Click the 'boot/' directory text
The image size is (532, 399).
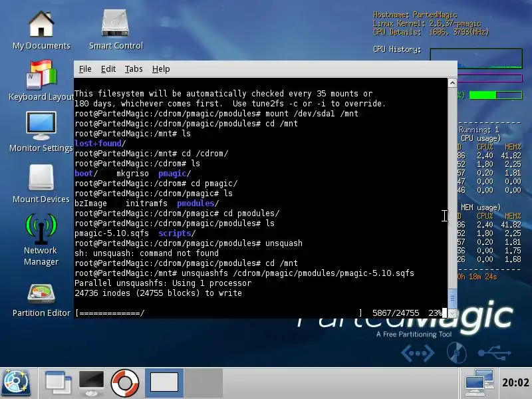(x=86, y=174)
